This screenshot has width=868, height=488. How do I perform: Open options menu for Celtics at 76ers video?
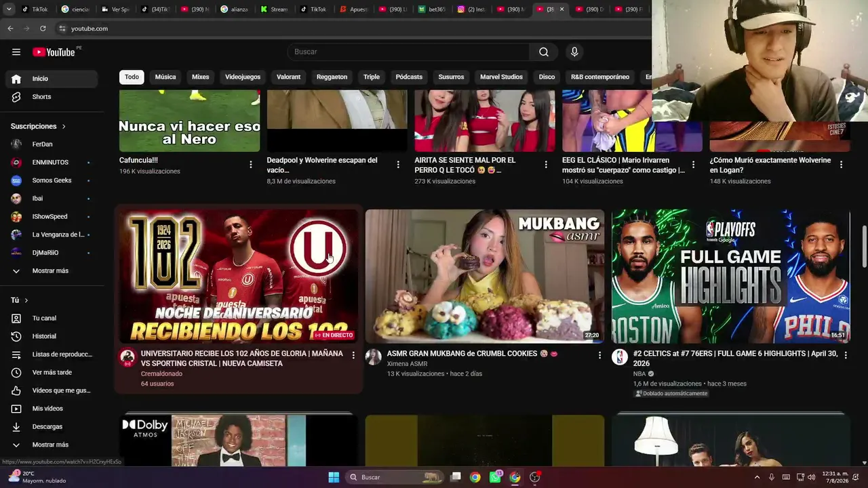[x=846, y=355]
